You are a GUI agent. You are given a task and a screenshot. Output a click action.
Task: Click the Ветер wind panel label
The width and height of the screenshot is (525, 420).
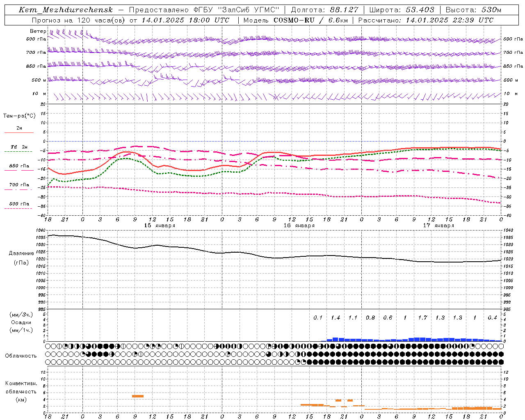[x=38, y=31]
